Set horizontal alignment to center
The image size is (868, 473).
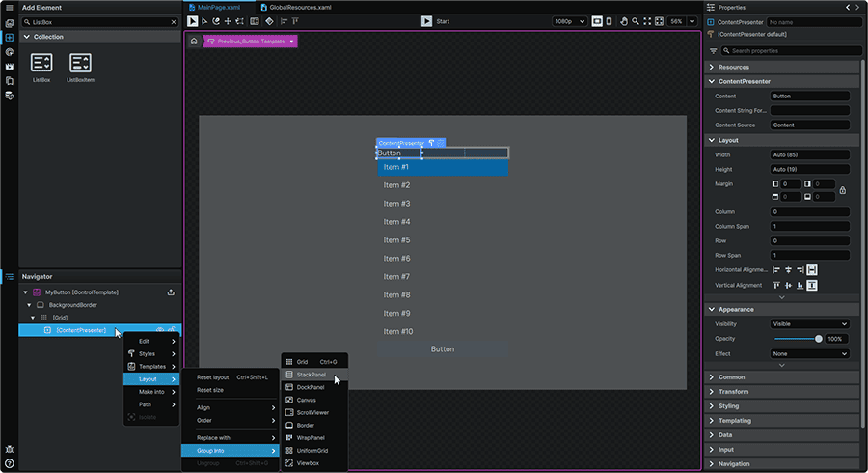click(788, 269)
